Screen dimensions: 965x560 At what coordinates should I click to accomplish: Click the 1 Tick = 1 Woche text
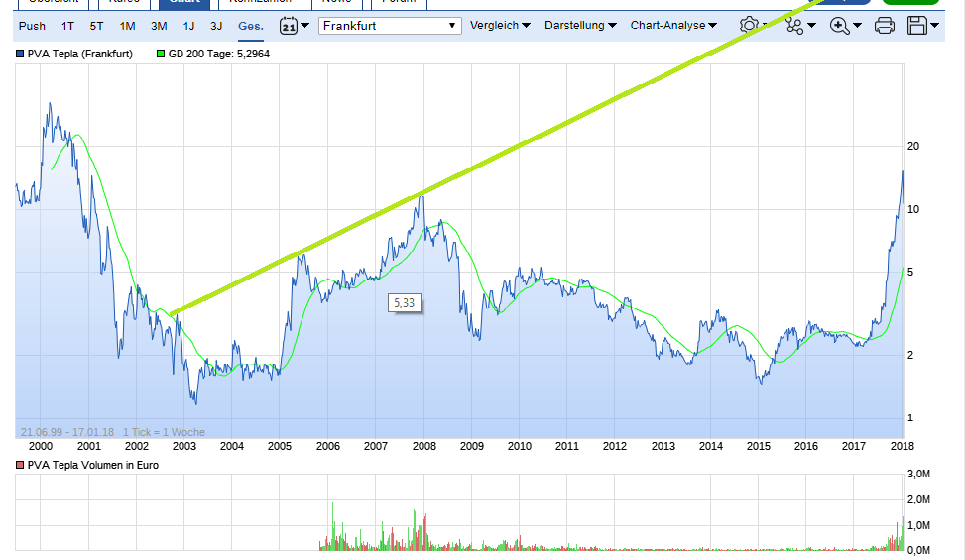pos(164,432)
